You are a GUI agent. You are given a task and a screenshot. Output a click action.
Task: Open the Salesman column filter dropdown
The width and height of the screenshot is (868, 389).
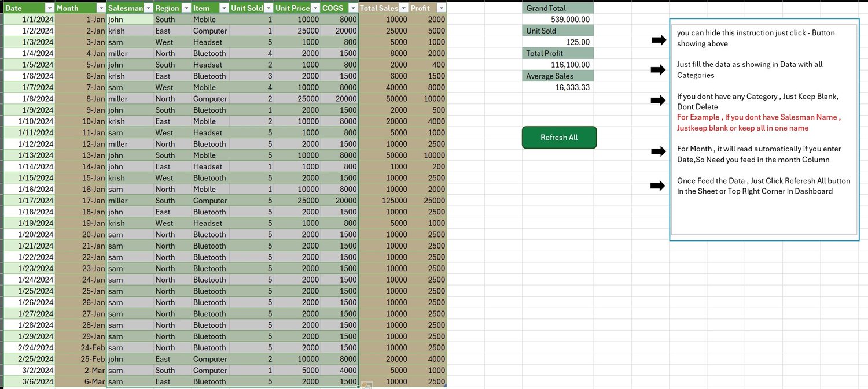(148, 8)
